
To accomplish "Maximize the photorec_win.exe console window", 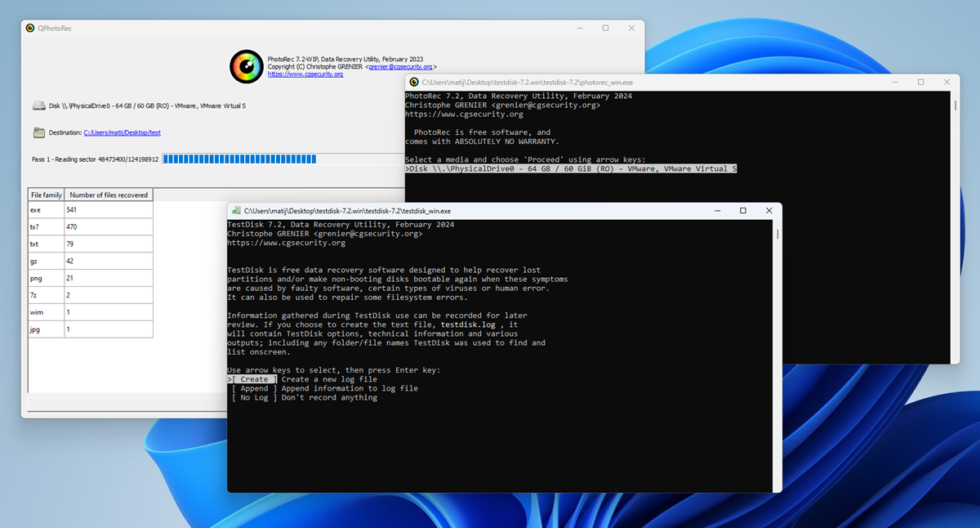I will point(920,83).
